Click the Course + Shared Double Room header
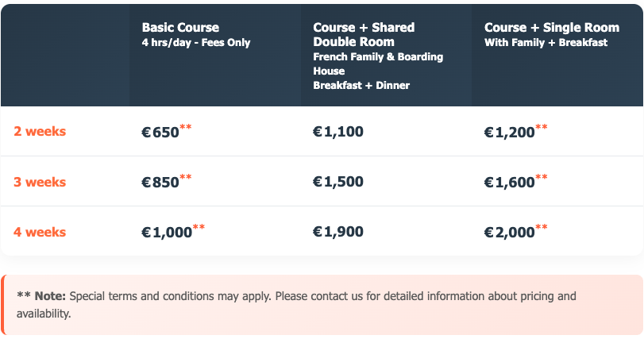The height and width of the screenshot is (339, 644). click(364, 34)
